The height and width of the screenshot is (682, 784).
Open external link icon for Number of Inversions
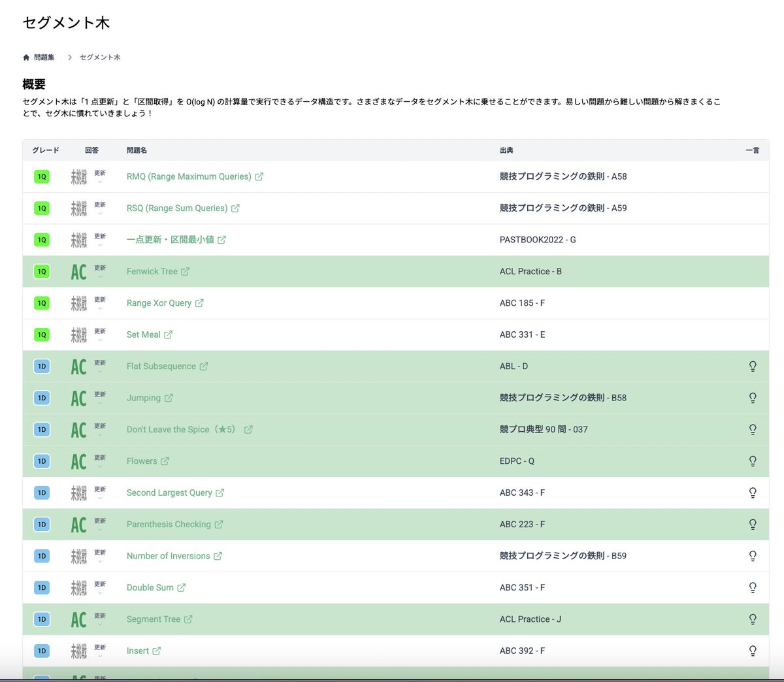click(218, 556)
